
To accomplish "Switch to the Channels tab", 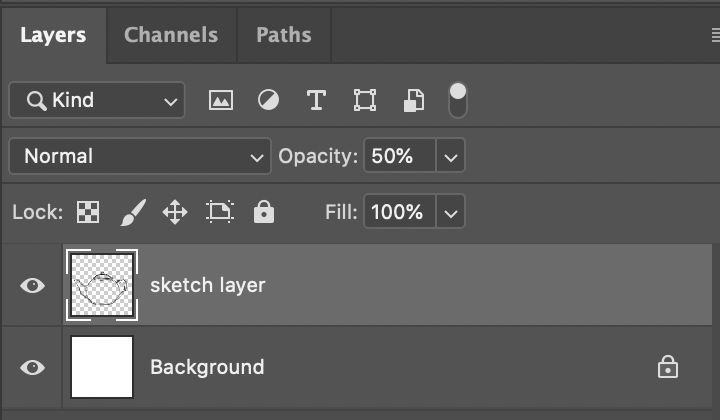I will (171, 35).
